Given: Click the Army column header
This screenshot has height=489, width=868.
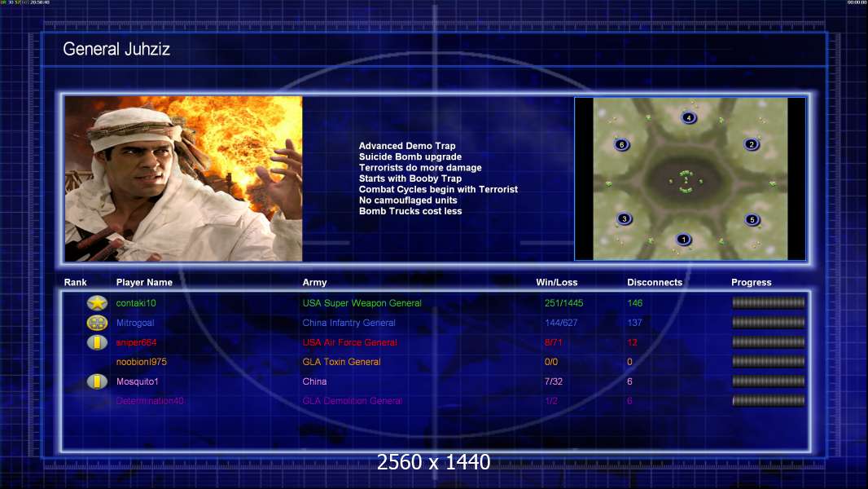Looking at the screenshot, I should coord(314,283).
